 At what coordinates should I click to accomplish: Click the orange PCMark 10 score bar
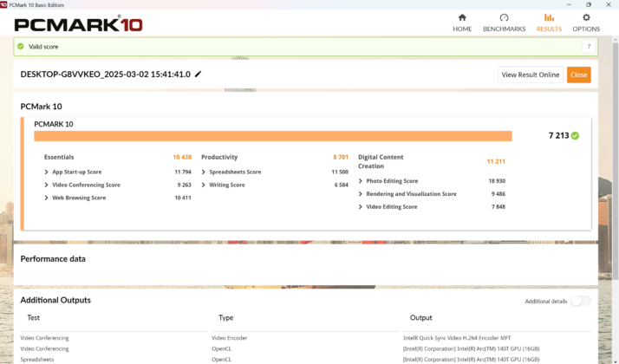pos(273,136)
